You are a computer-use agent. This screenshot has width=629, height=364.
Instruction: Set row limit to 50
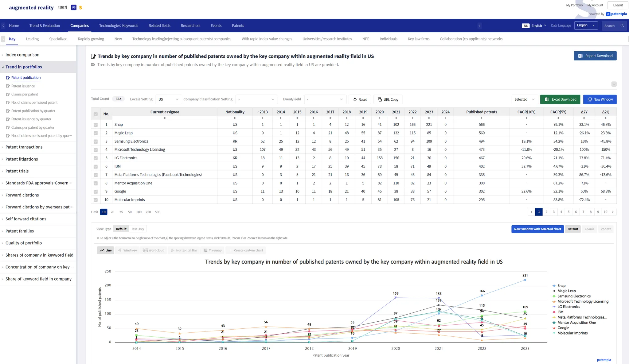[130, 212]
